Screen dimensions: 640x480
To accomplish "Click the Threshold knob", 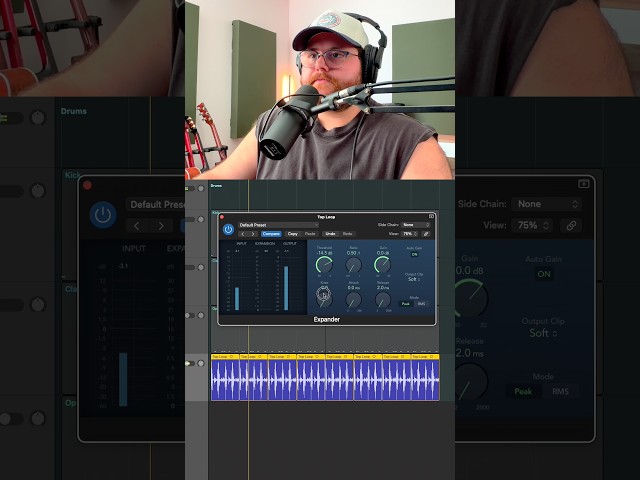I will [x=324, y=265].
